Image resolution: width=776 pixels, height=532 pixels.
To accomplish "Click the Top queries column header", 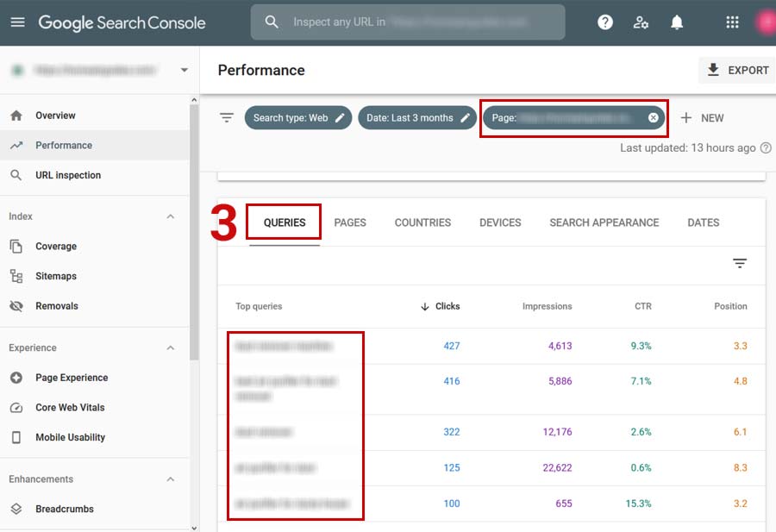I will point(259,306).
